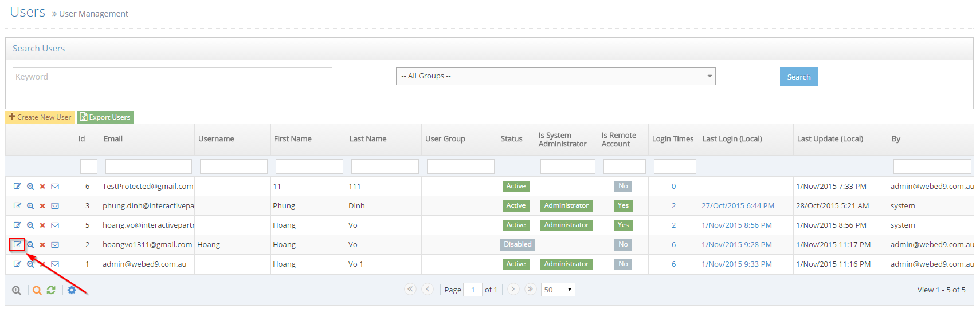Click the Keyword search input field
Viewport: 980px width, 317px height.
point(172,77)
